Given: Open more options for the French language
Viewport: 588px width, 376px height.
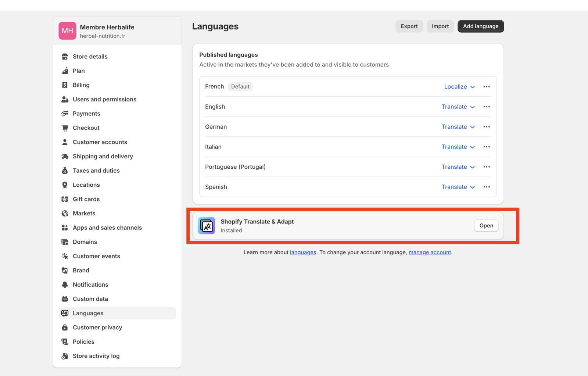Looking at the screenshot, I should point(487,87).
